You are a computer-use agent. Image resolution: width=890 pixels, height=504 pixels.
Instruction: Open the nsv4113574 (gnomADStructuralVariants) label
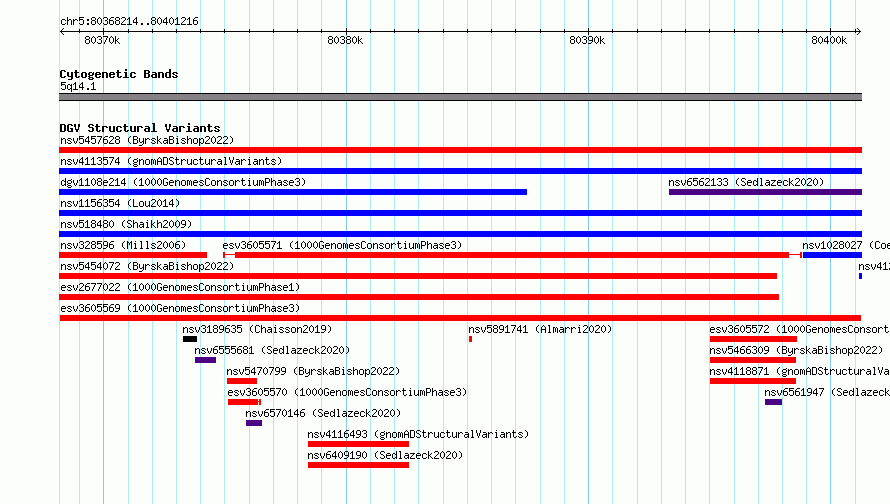click(x=171, y=161)
